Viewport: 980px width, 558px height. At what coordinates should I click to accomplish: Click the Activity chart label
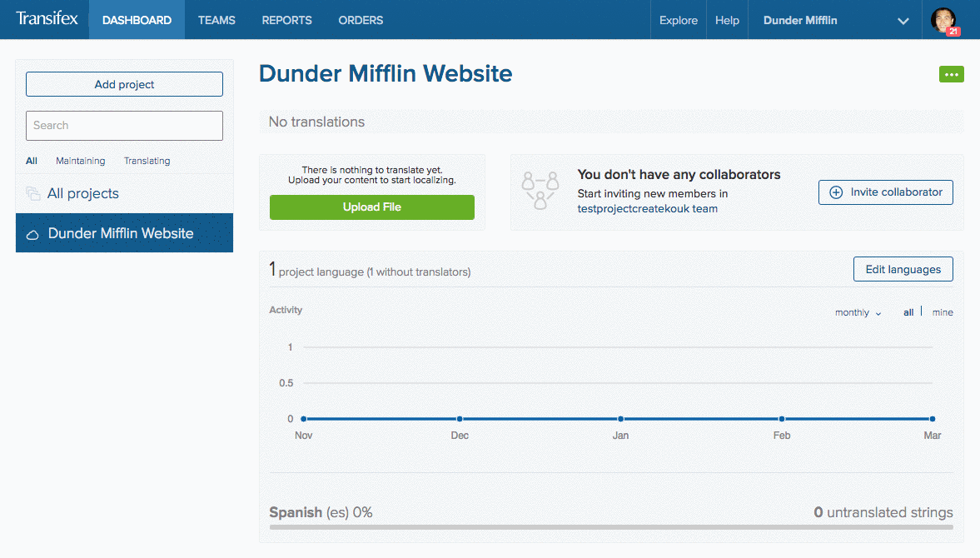click(x=286, y=310)
